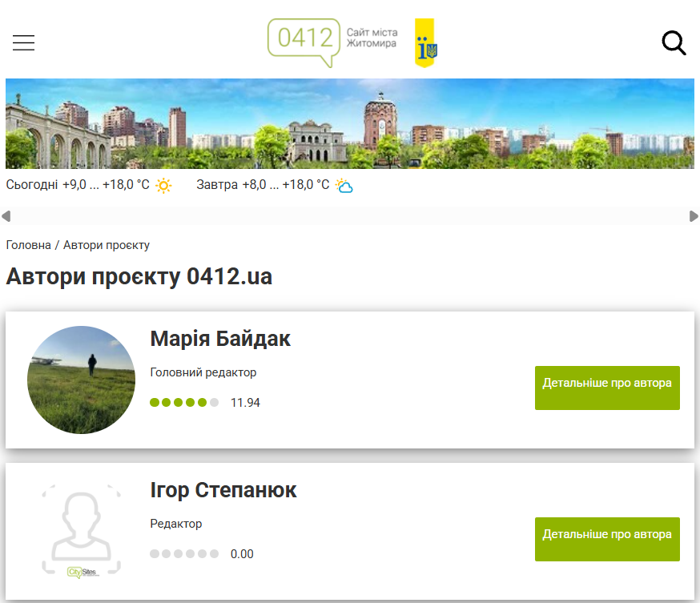Click the rating value 11.94

point(245,403)
